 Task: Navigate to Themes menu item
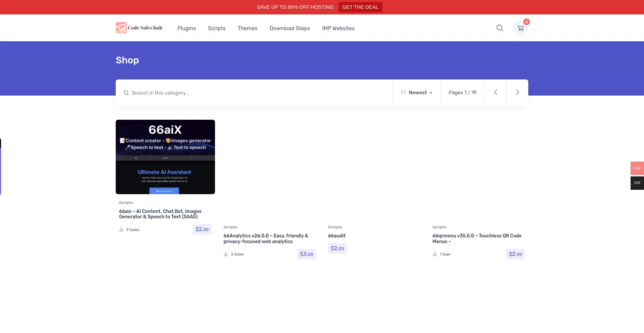pos(247,29)
